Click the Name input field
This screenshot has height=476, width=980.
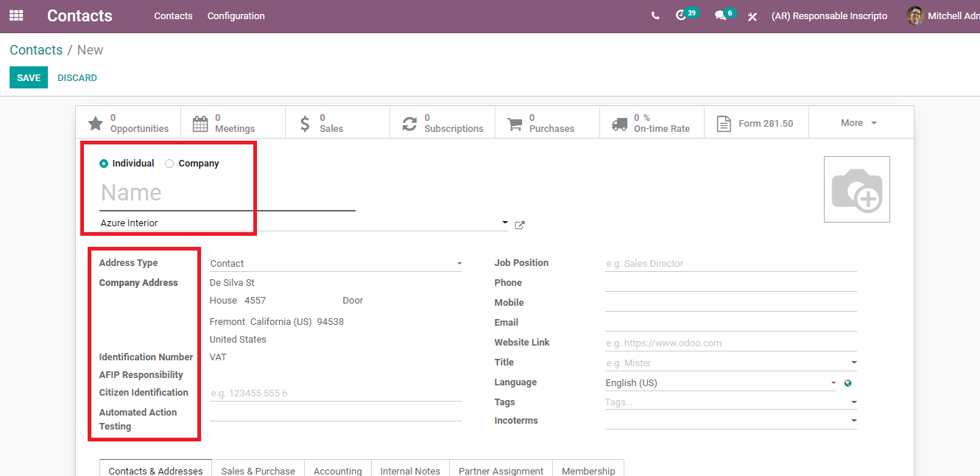(227, 193)
